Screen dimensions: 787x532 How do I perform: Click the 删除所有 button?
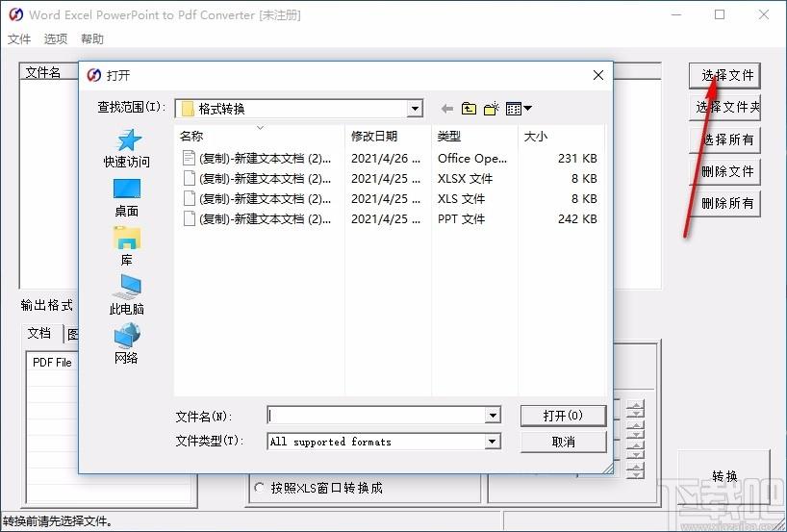coord(724,203)
